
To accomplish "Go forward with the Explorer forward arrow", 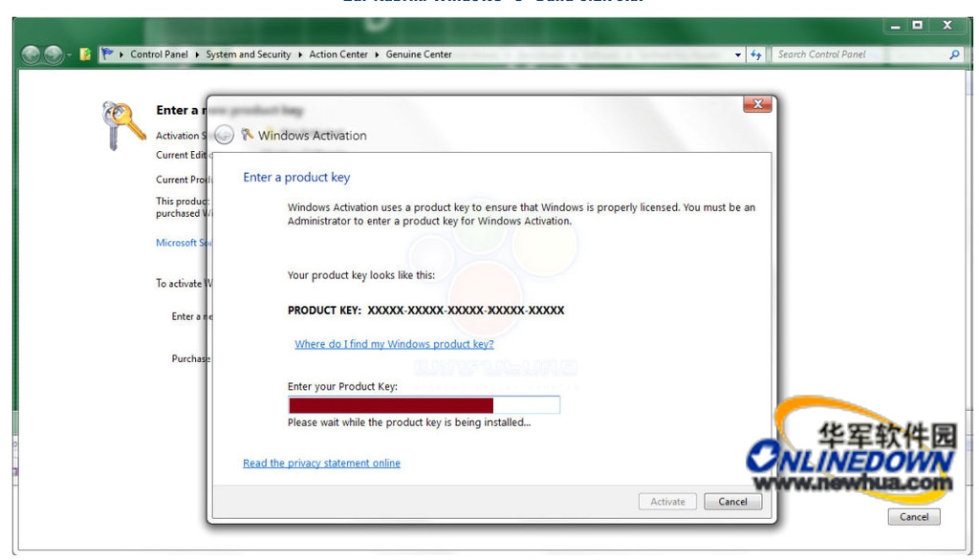I will 54,54.
